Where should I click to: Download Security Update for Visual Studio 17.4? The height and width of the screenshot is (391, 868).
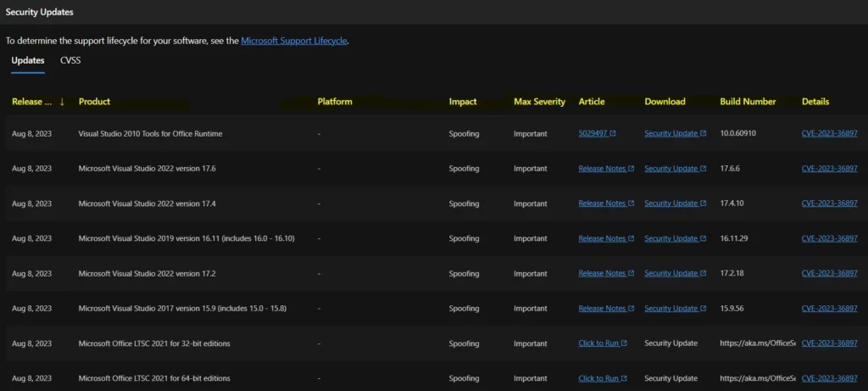click(670, 204)
